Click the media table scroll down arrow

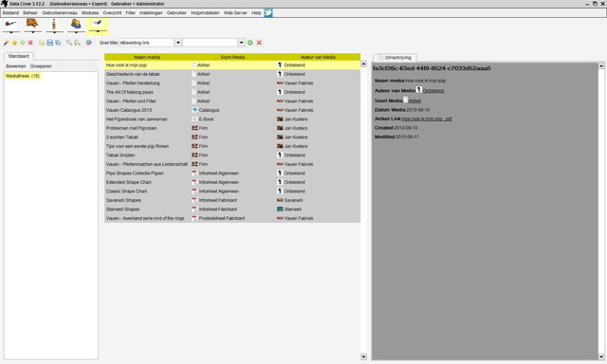point(363,356)
